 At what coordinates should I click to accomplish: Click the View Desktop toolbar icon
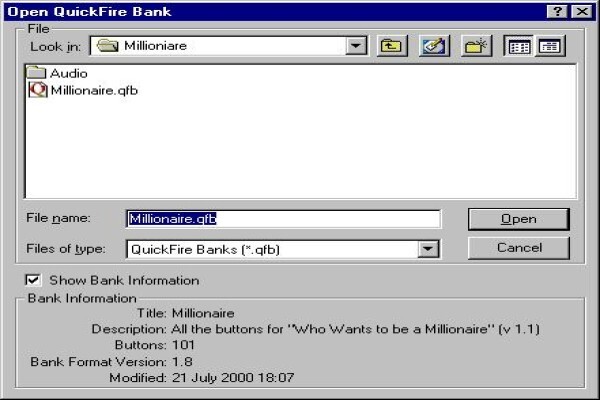[x=434, y=46]
